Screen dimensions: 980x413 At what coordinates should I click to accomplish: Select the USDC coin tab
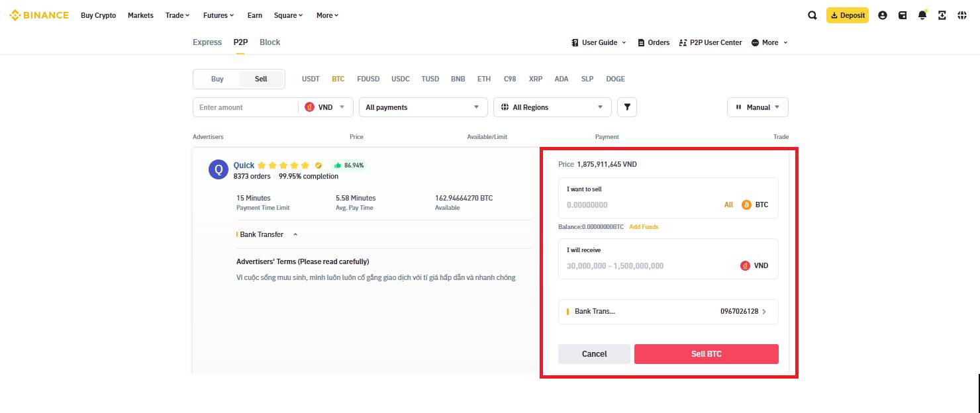[x=401, y=79]
